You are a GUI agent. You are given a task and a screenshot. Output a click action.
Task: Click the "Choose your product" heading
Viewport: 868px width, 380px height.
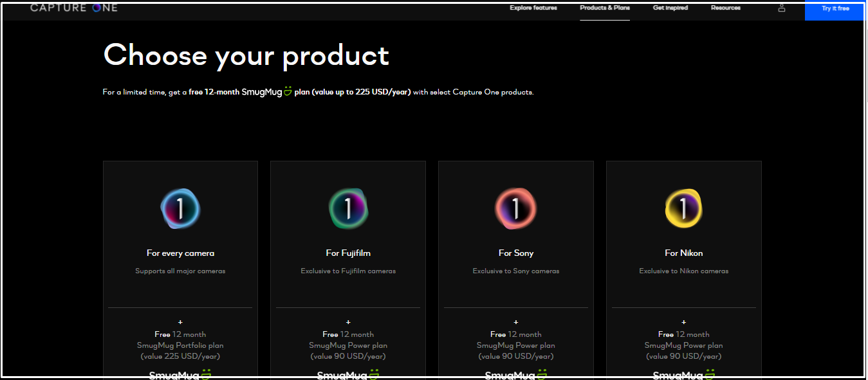pos(246,55)
